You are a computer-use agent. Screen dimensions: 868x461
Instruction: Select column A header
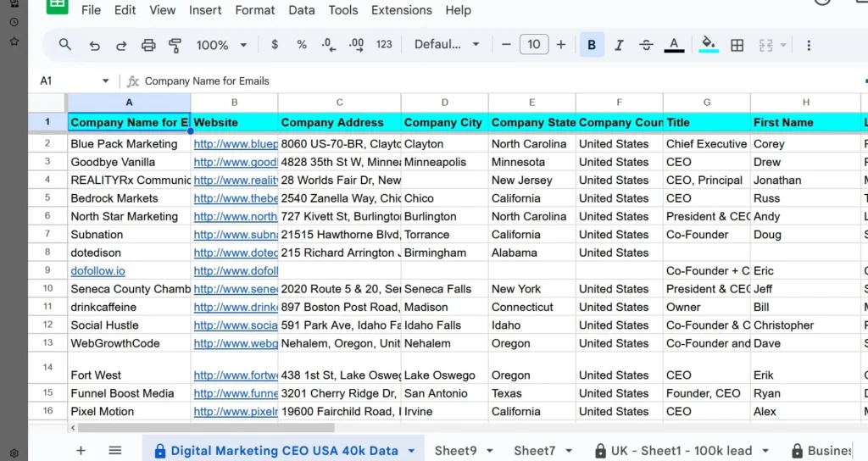coord(129,103)
